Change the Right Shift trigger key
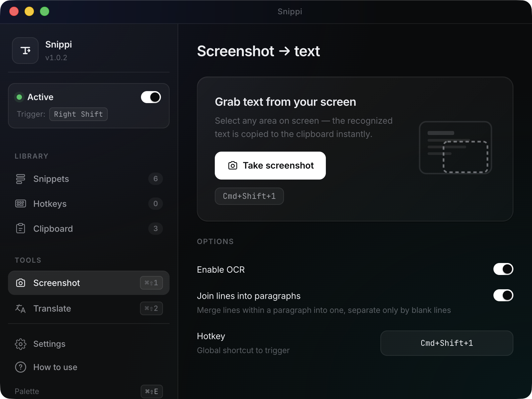Screen dimensions: 532x399 pyautogui.click(x=78, y=114)
